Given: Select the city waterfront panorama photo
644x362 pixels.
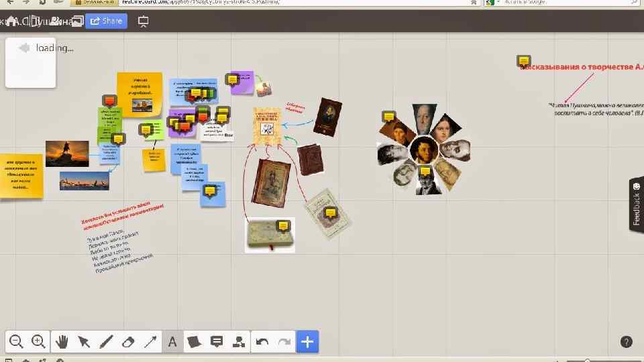Looking at the screenshot, I should (85, 181).
